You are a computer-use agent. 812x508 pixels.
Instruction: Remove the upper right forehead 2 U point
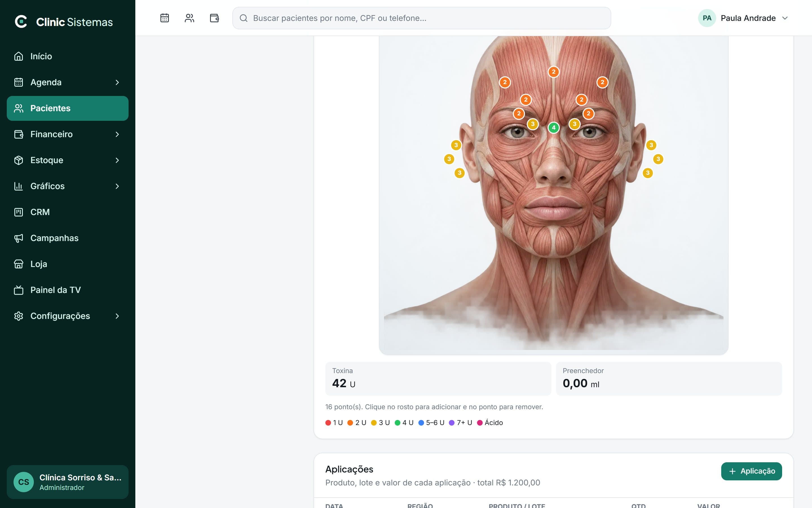[602, 82]
